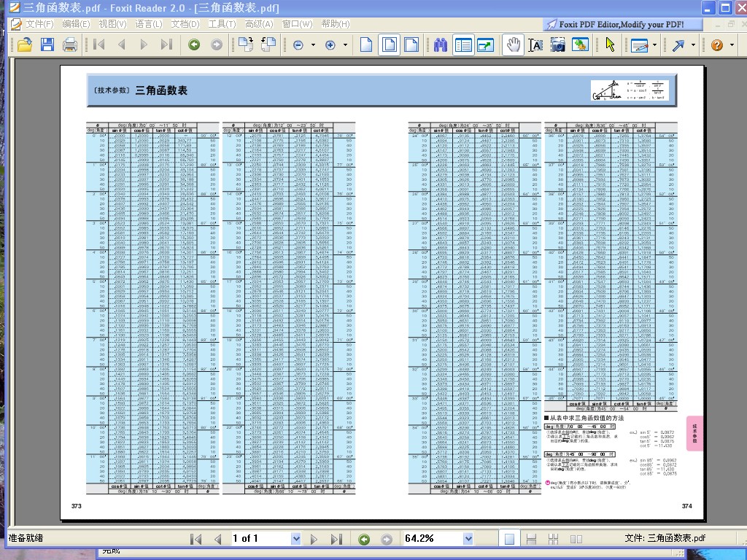The height and width of the screenshot is (560, 747).
Task: Open the 编辑(E) menu
Action: [x=76, y=24]
